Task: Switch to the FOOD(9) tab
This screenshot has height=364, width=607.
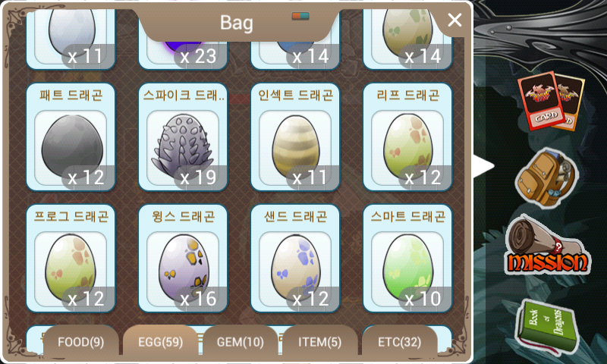Action: click(x=81, y=341)
